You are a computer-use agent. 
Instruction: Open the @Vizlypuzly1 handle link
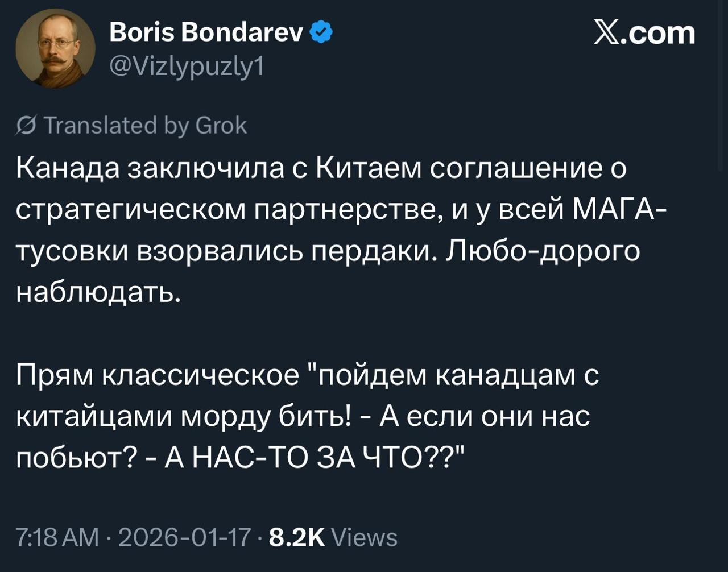(x=186, y=67)
